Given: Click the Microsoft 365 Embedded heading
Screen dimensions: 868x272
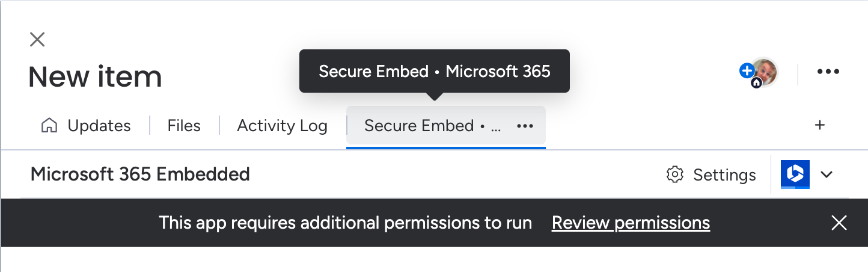Looking at the screenshot, I should 140,175.
